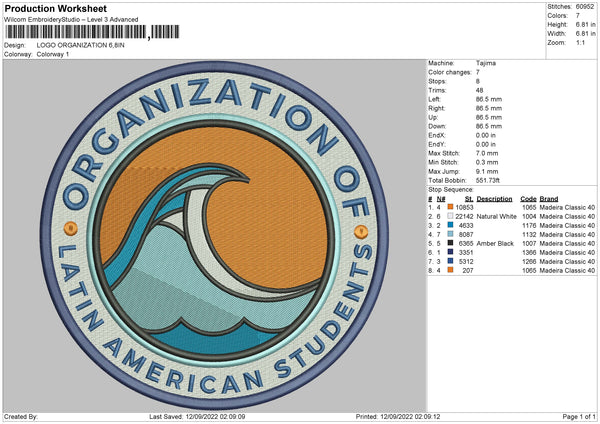Image resolution: width=600 pixels, height=424 pixels.
Task: Click the Stops value 8
Action: click(x=478, y=81)
